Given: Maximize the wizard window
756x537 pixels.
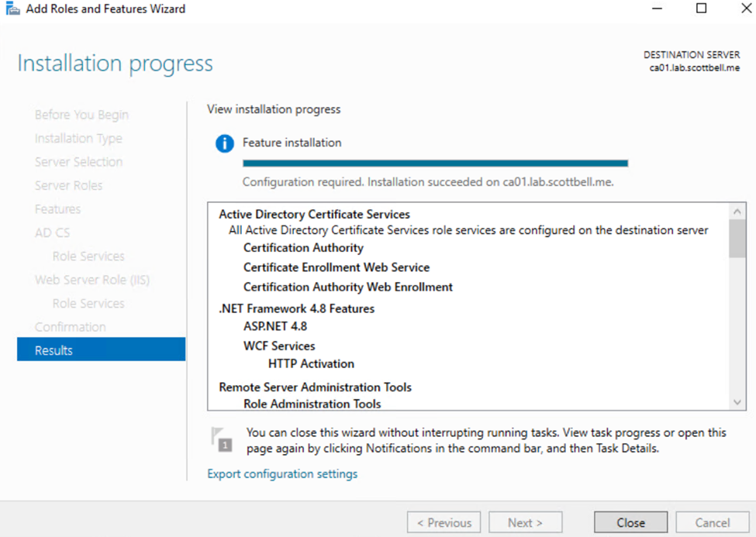Looking at the screenshot, I should 701,9.
